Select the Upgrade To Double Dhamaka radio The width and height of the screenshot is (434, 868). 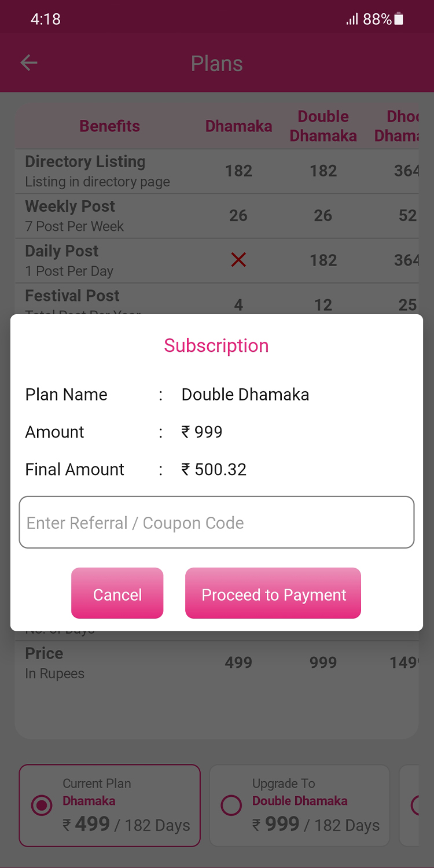point(231,805)
